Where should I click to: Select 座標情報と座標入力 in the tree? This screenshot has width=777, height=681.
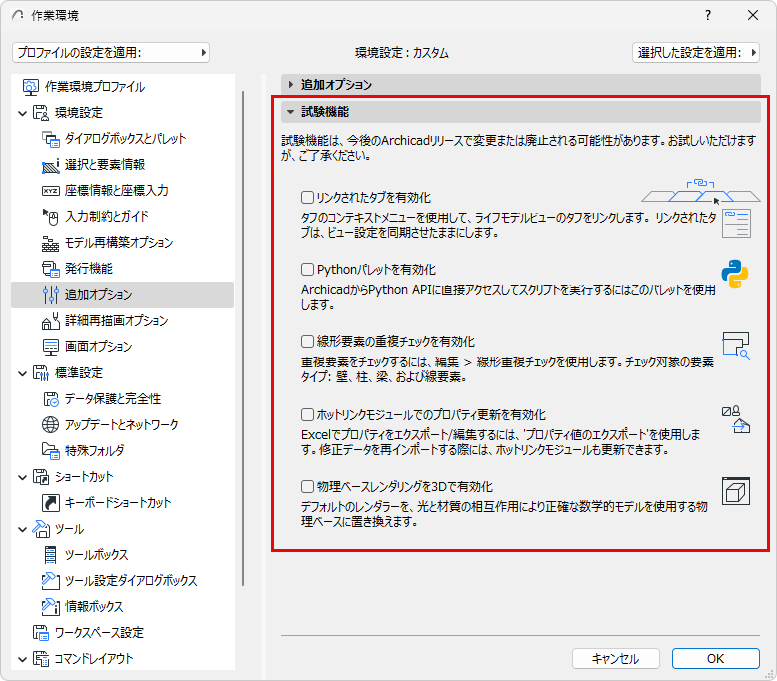click(x=116, y=190)
